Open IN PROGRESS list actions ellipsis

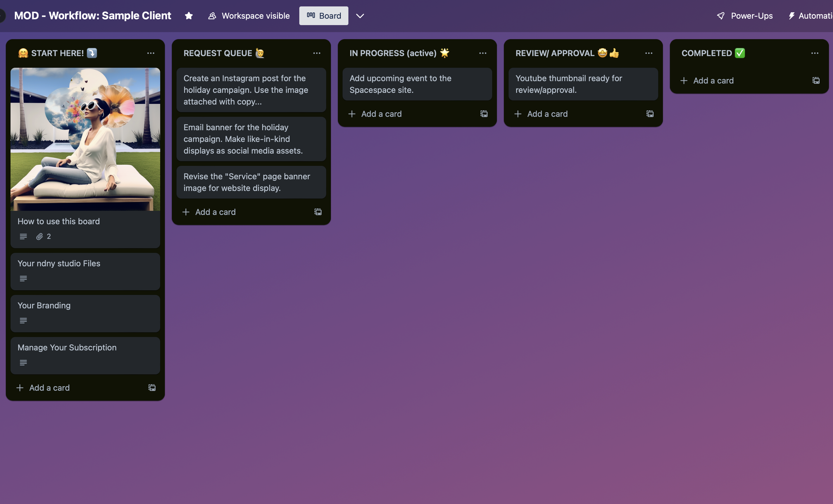tap(483, 53)
